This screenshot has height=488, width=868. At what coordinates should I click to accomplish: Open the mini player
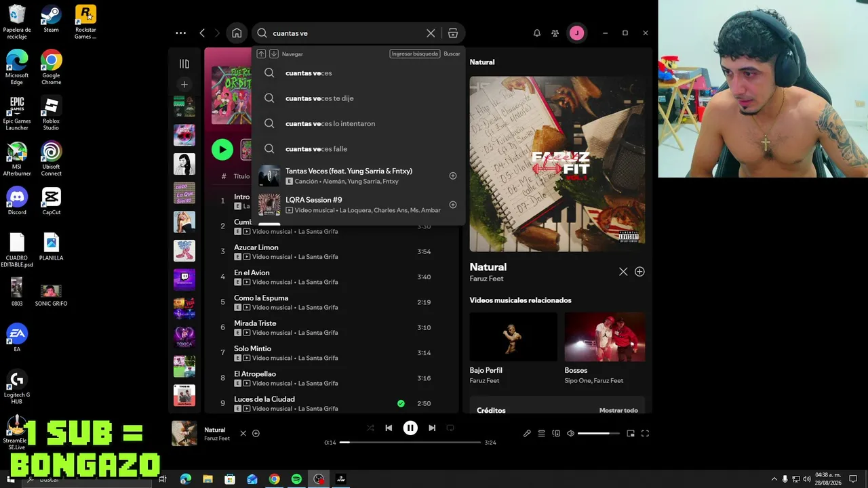(x=631, y=433)
